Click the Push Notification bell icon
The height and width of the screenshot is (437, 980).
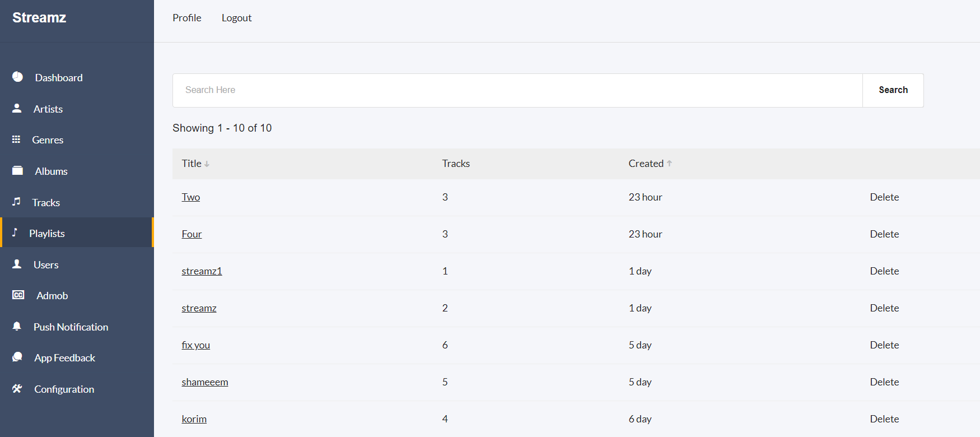[x=17, y=326]
